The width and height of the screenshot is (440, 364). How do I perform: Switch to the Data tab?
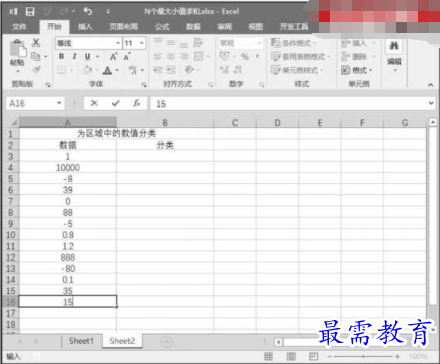tap(193, 27)
